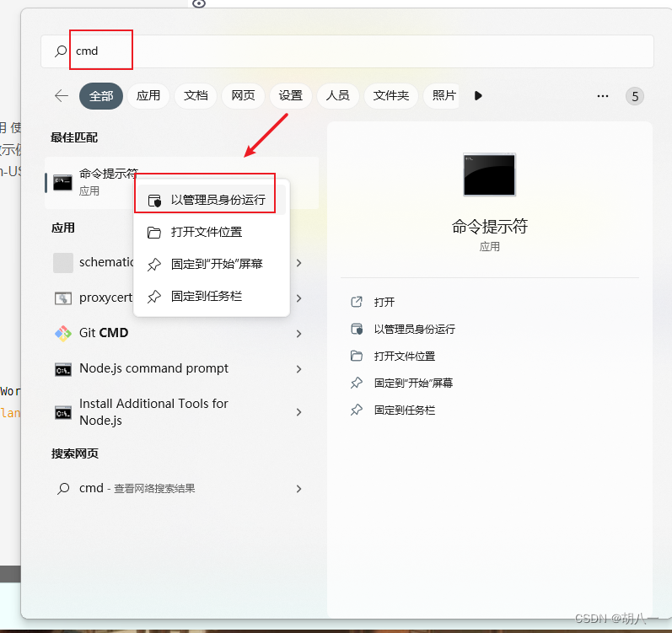Viewport: 672px width, 633px height.
Task: Click 打开 in the right panel
Action: click(384, 303)
